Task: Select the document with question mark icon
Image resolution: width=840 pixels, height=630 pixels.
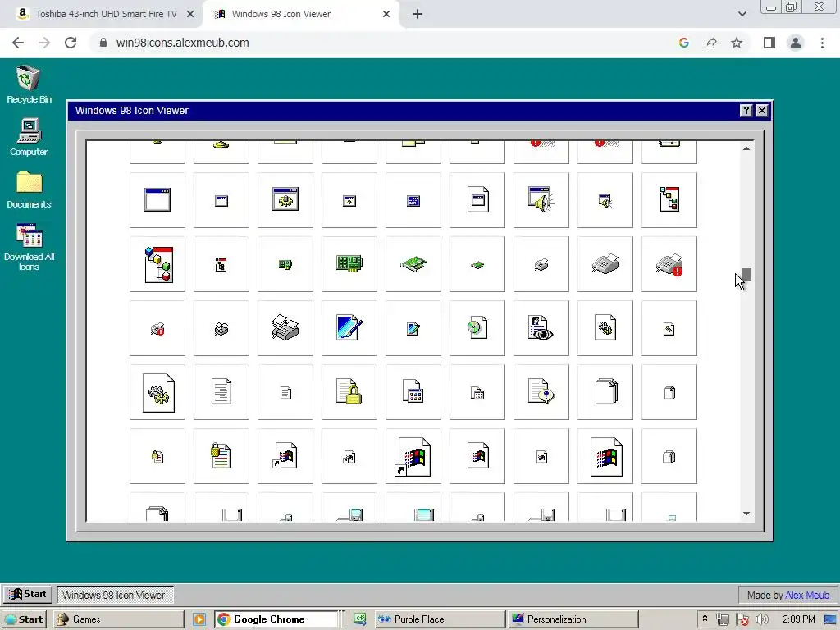Action: pos(541,392)
